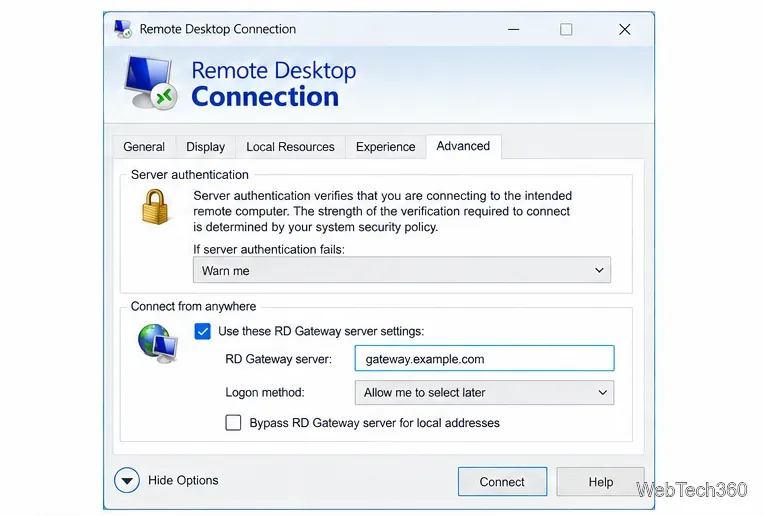Click the Hide Options circular arrow icon
The width and height of the screenshot is (764, 516).
[x=127, y=480]
